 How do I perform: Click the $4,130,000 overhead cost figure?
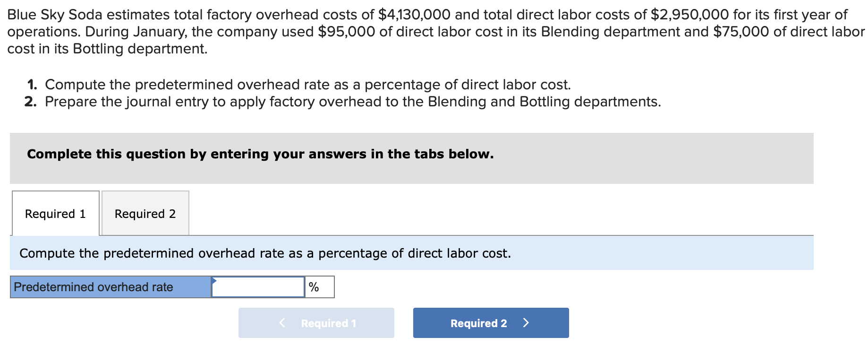pos(414,15)
